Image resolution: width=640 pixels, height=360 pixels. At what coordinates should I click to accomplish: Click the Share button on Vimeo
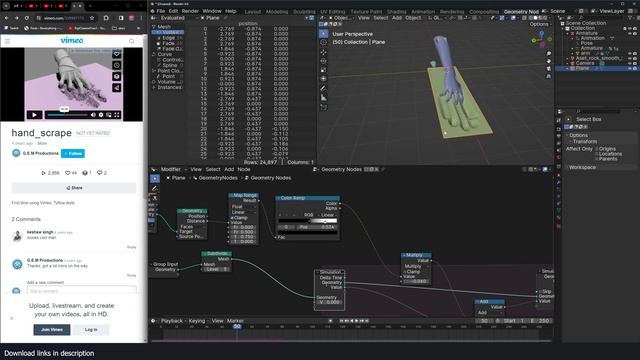pyautogui.click(x=74, y=188)
